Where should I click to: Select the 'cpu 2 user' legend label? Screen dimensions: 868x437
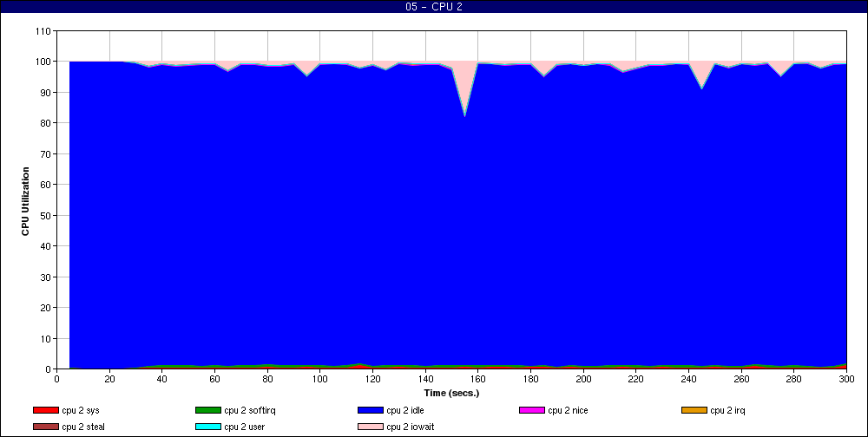[245, 427]
